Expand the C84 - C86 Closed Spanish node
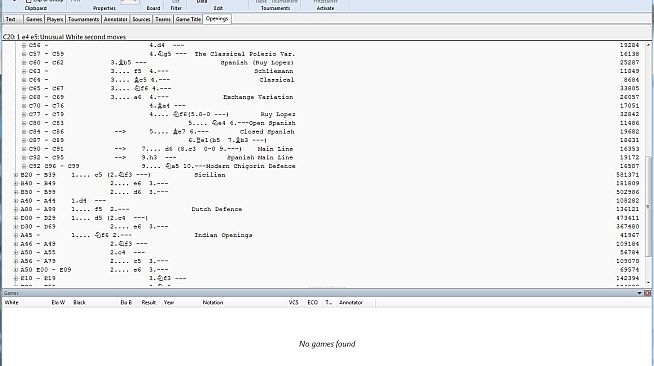The height and width of the screenshot is (366, 654). pos(24,132)
